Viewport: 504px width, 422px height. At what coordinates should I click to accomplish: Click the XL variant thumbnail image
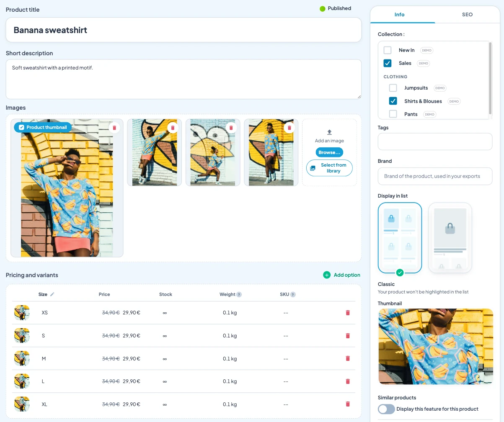pos(22,404)
